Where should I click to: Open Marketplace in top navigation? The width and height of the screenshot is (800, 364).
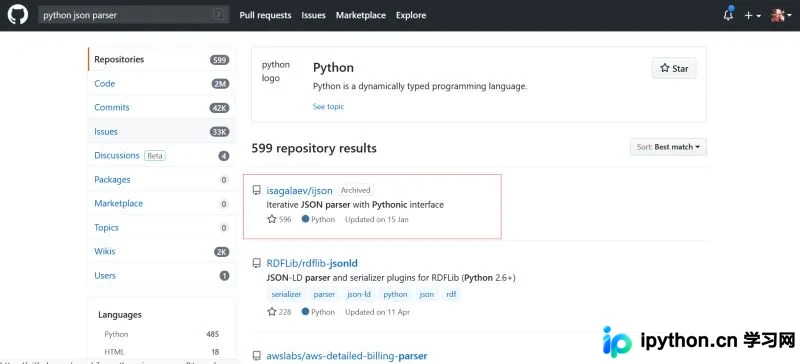point(361,15)
